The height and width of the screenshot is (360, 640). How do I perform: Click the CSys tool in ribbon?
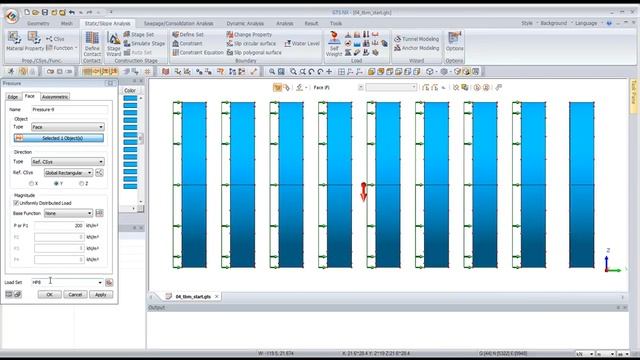tap(55, 39)
